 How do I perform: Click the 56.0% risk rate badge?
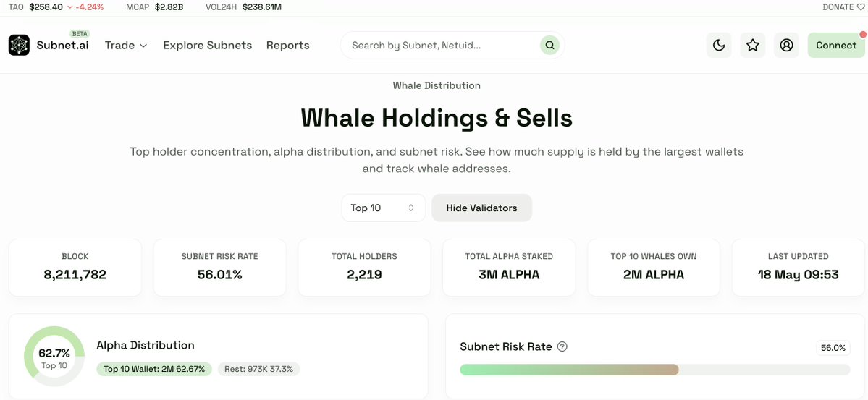833,348
